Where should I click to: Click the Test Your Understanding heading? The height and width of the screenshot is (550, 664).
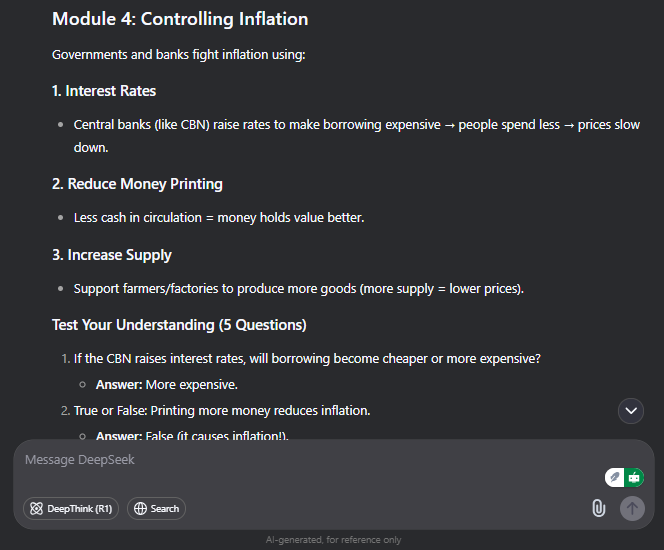[179, 325]
